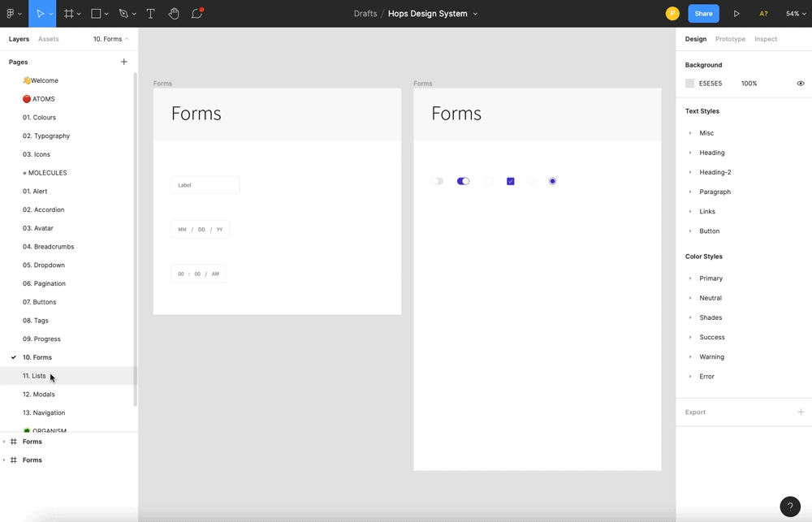Open Frame tool dropdown arrow
Viewport: 812px width, 522px height.
pos(79,14)
